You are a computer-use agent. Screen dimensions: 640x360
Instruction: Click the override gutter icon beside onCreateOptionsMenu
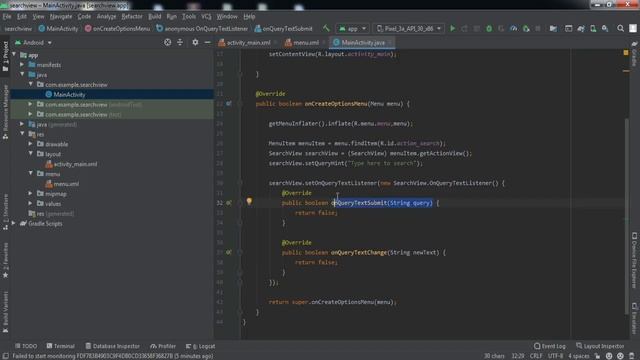(x=229, y=104)
